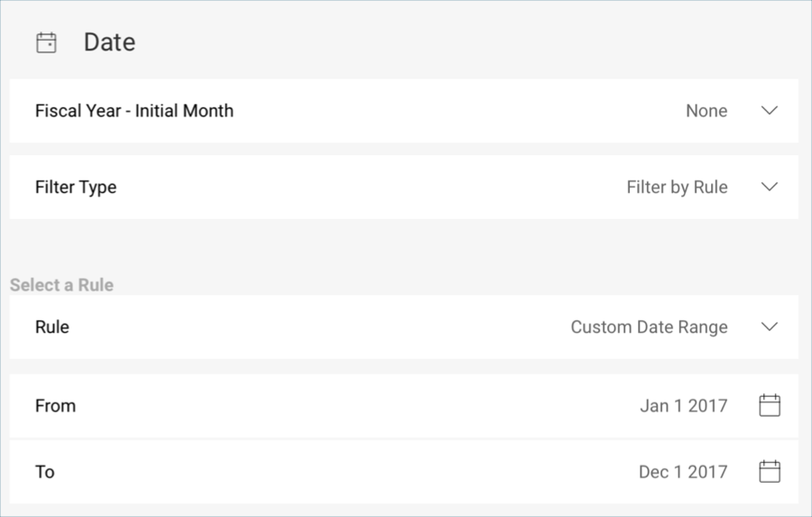Expand the Rule dropdown chevron

(770, 327)
